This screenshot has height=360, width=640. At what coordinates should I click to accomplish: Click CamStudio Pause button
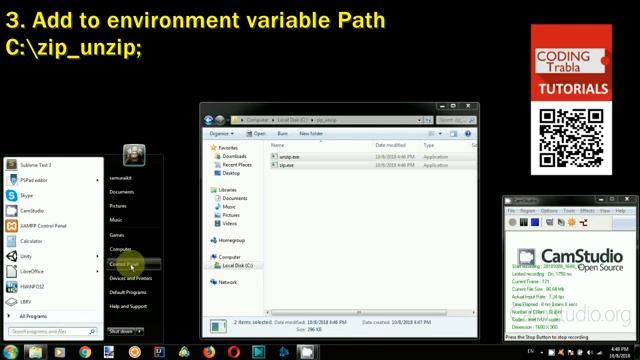coord(524,222)
